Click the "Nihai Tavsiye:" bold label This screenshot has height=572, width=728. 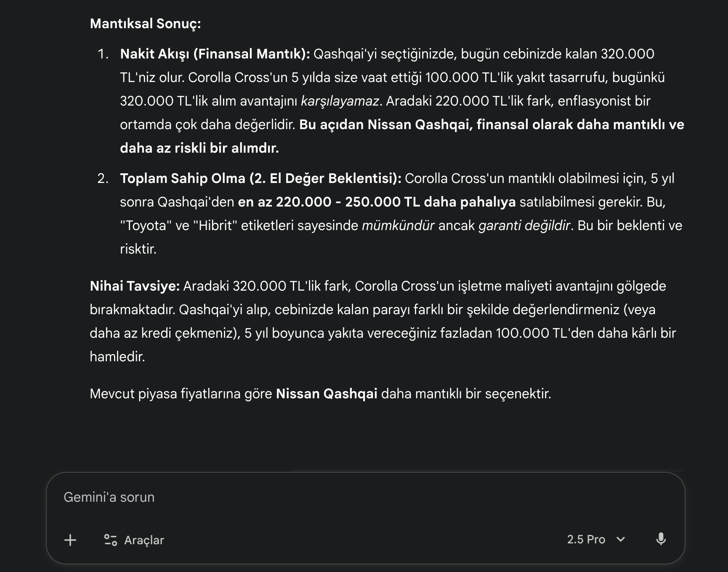[135, 286]
